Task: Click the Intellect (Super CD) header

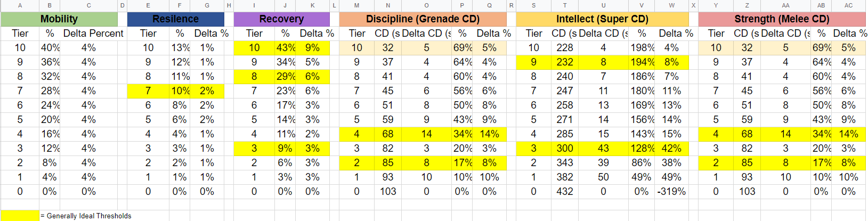Action: tap(602, 19)
